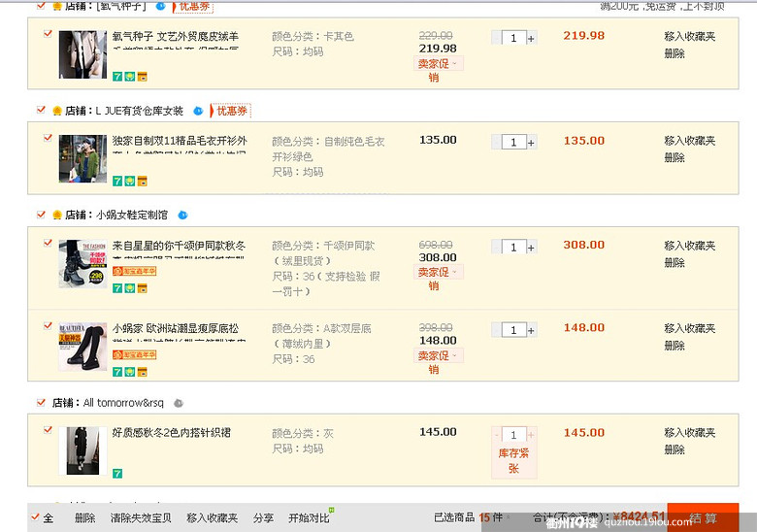The width and height of the screenshot is (757, 532).
Task: Click the guarantee shield icon under 独家自制双11 sweater
Action: click(x=130, y=181)
